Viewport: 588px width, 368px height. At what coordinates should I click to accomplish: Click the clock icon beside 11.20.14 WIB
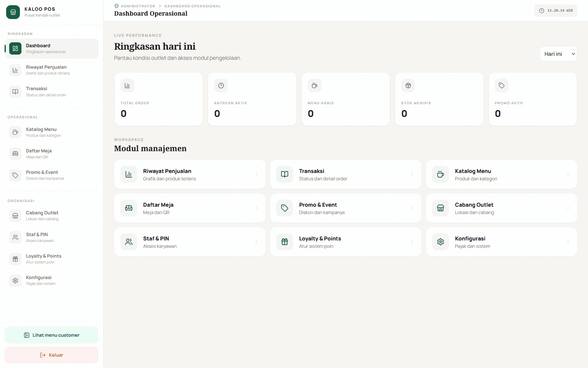click(541, 11)
